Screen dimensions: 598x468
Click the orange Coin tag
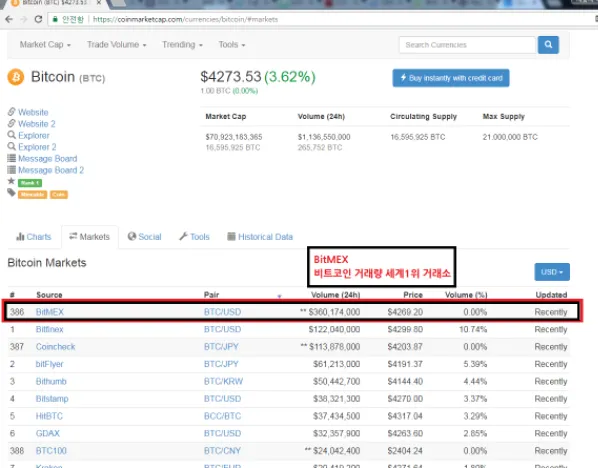(59, 195)
